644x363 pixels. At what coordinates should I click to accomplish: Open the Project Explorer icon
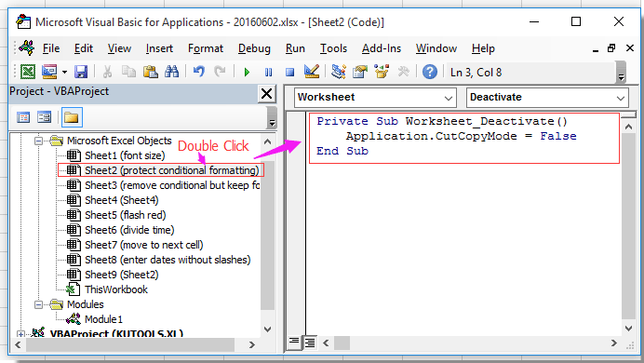338,72
